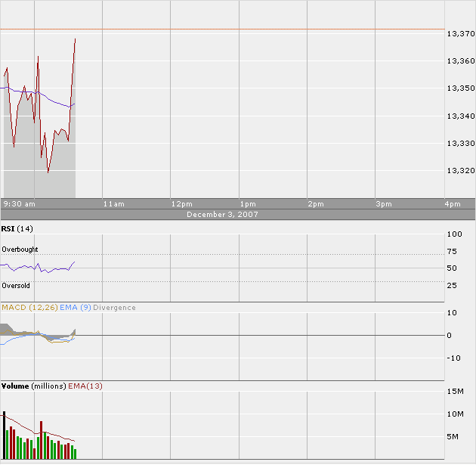Click the 15M volume axis label

[455, 392]
